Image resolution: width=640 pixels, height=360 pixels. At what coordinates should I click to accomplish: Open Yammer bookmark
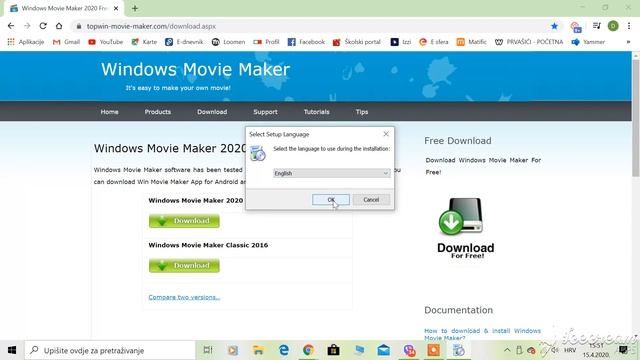click(588, 42)
